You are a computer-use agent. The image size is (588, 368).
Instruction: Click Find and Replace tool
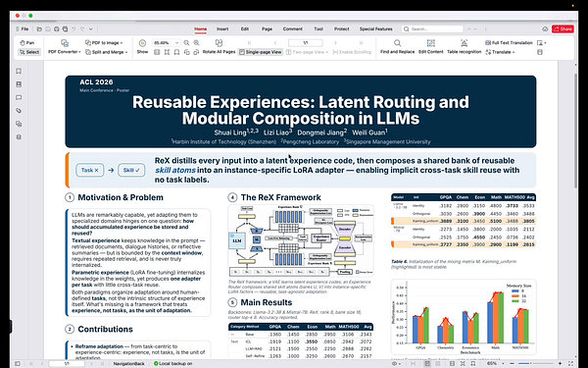(397, 47)
